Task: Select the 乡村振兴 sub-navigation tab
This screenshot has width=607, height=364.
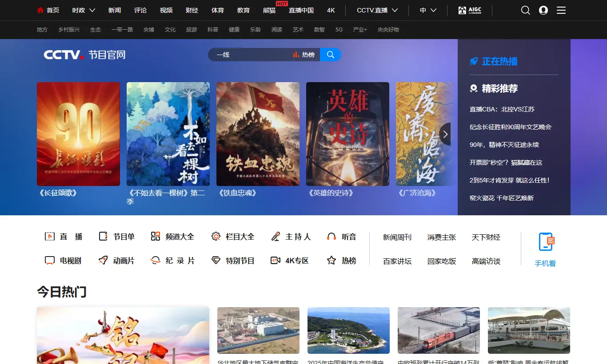Action: tap(69, 30)
